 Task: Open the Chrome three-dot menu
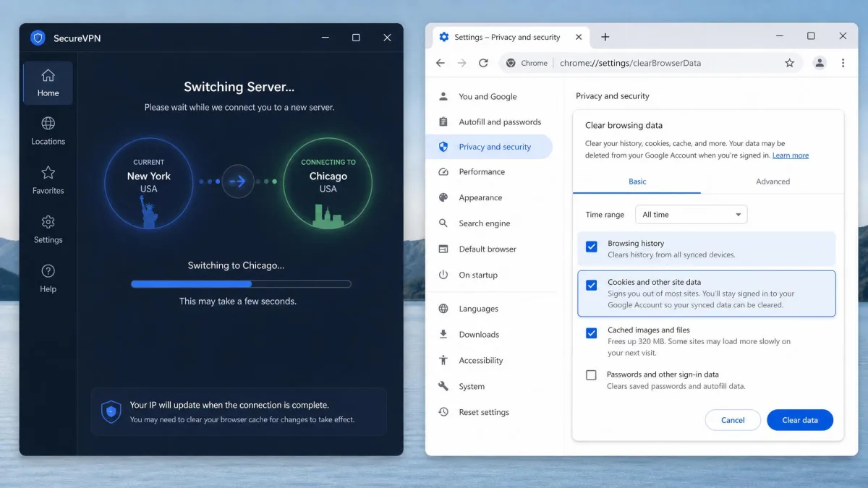843,63
